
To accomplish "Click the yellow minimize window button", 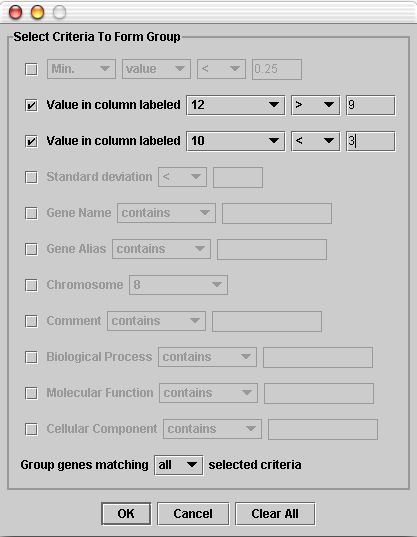I will [37, 12].
